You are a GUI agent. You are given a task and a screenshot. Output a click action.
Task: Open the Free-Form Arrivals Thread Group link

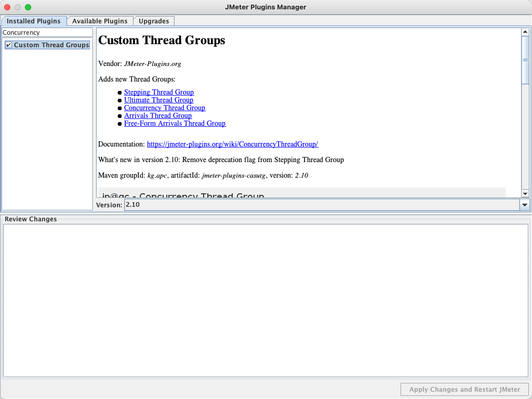tap(175, 124)
